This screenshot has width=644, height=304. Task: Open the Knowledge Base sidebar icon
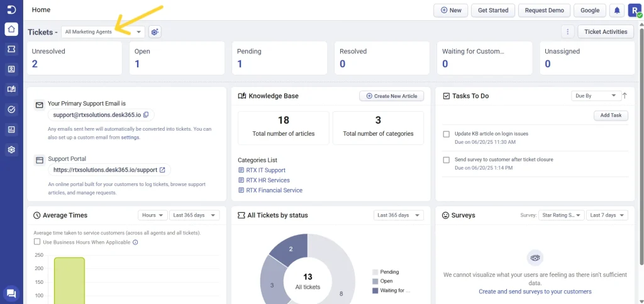click(x=11, y=89)
